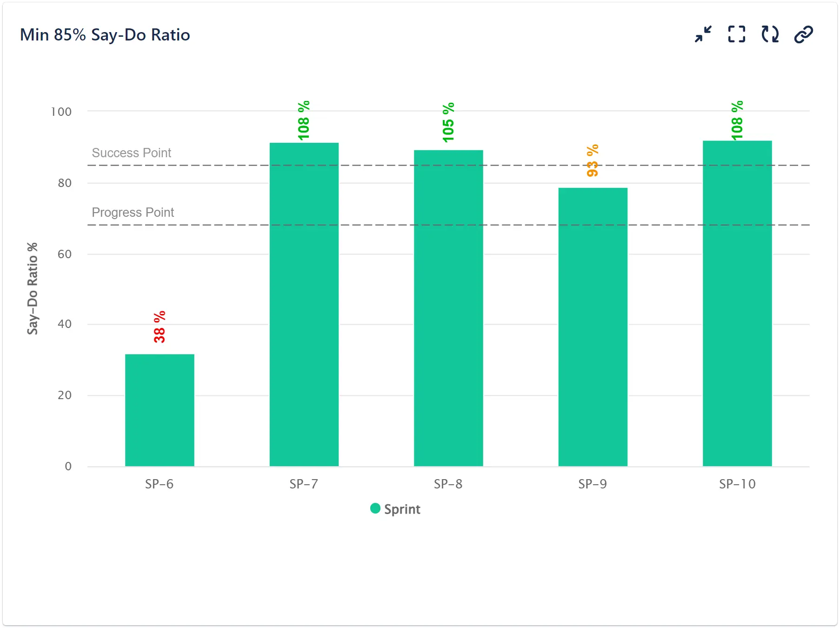840x628 pixels.
Task: Click the chain link icon top right
Action: pos(803,33)
